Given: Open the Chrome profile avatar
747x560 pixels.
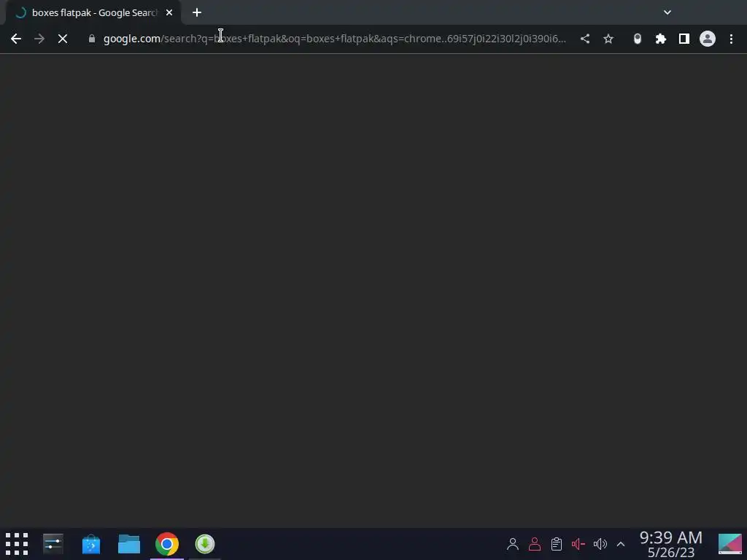Looking at the screenshot, I should pos(708,39).
